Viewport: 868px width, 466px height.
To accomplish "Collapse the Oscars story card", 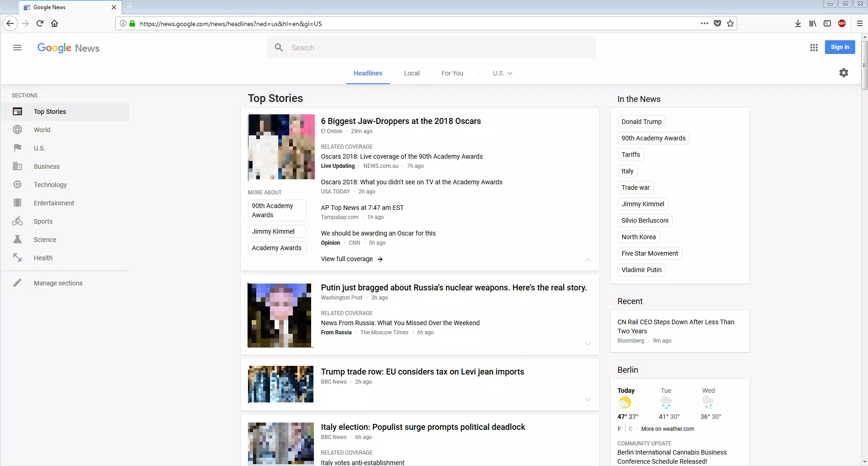I will (x=588, y=260).
